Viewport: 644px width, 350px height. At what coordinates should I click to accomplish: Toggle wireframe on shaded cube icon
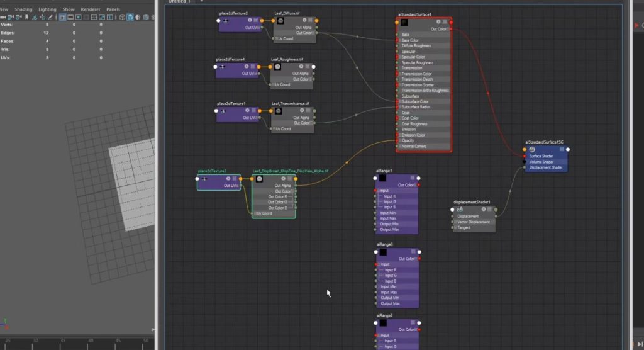[x=146, y=17]
